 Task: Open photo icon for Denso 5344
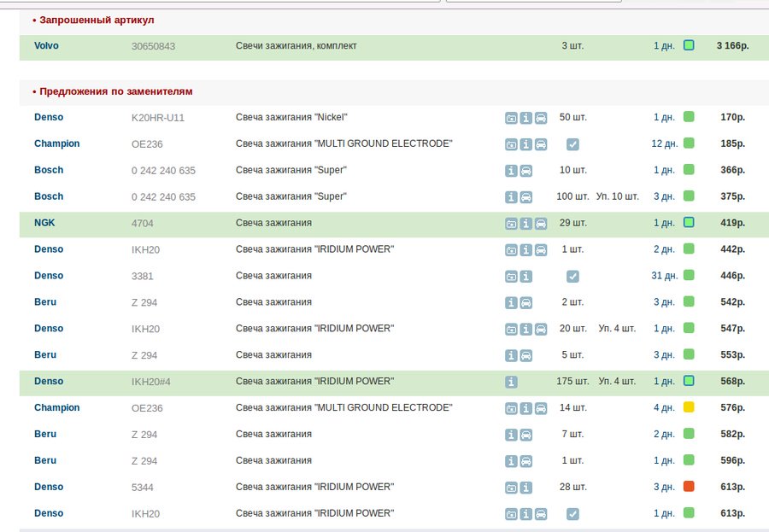tap(511, 488)
